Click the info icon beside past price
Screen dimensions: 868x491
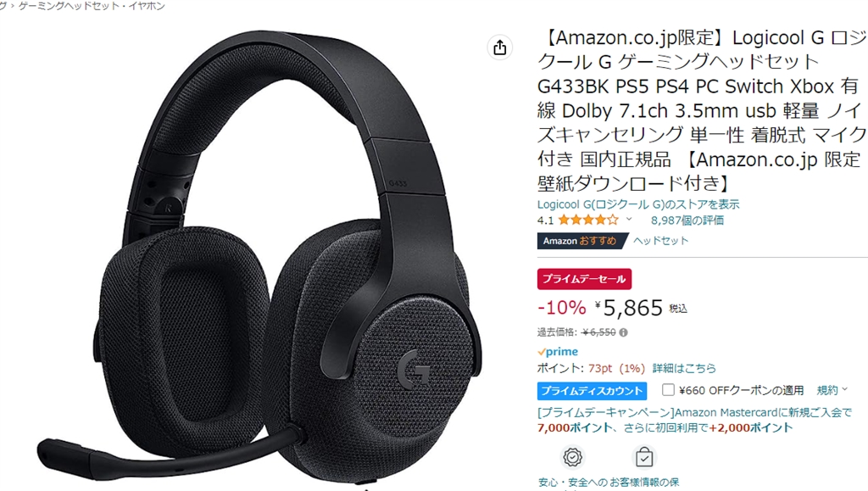point(623,332)
